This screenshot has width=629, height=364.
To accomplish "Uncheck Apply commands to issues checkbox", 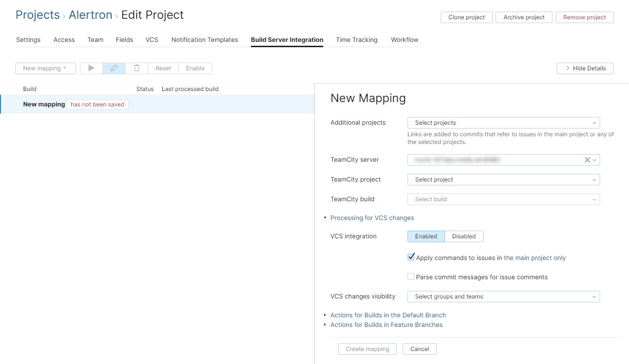I will (411, 258).
